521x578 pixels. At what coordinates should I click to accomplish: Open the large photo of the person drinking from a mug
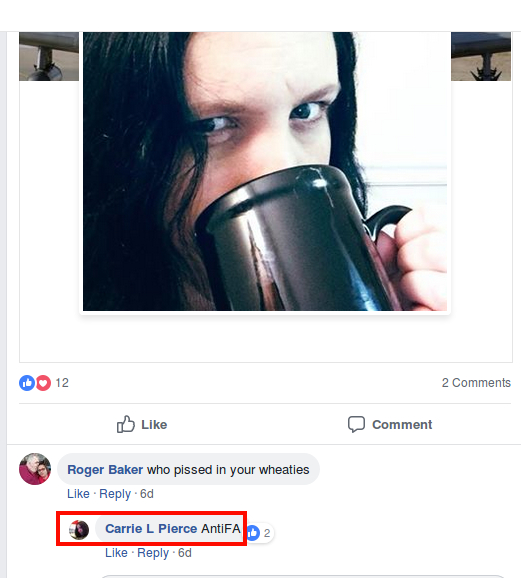click(265, 171)
